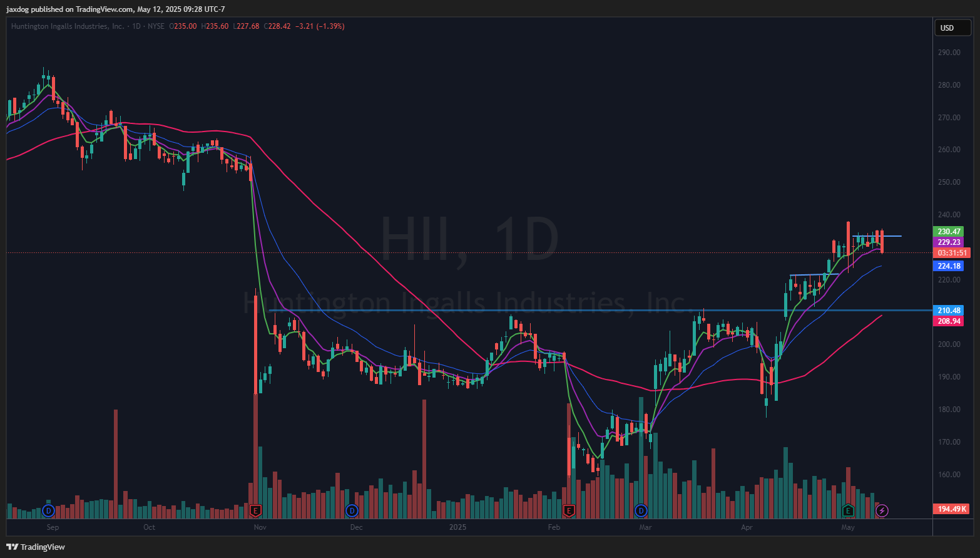Screen dimensions: 980x558
Task: Click the Sep label on the time axis
Action: click(53, 527)
